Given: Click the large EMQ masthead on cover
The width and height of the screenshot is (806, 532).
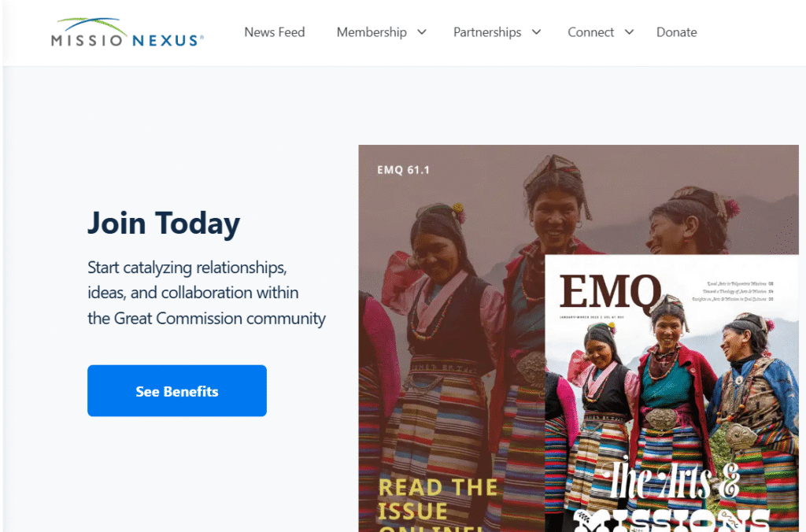Looking at the screenshot, I should 610,290.
